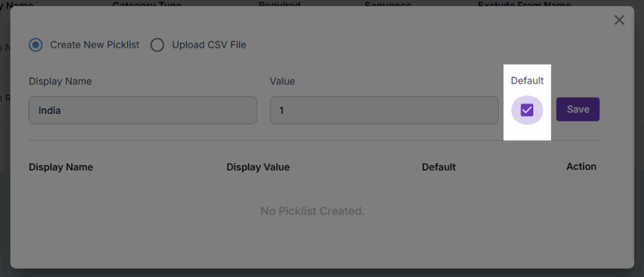This screenshot has width=644, height=277.
Task: Click into the Value input field
Action: coord(384,110)
